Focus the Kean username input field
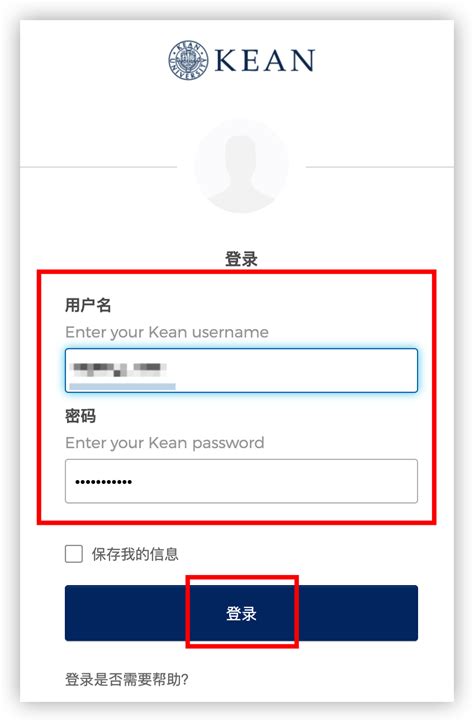The image size is (474, 722). coord(241,371)
